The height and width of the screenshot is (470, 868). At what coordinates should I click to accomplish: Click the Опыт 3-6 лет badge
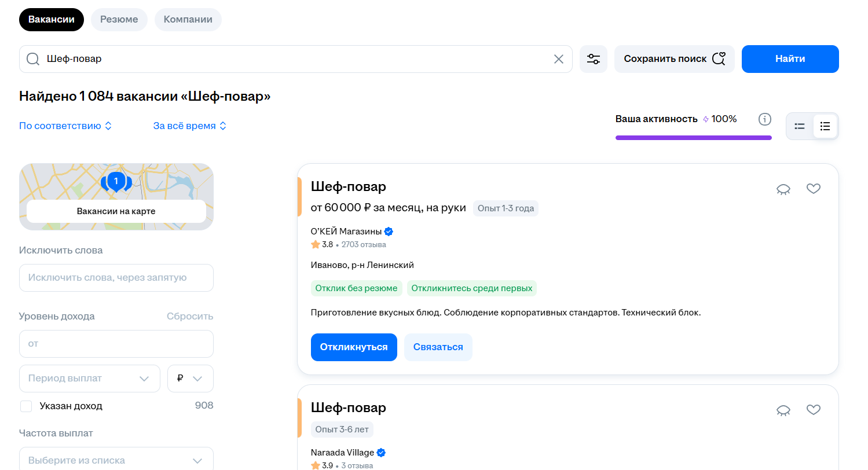pyautogui.click(x=343, y=429)
